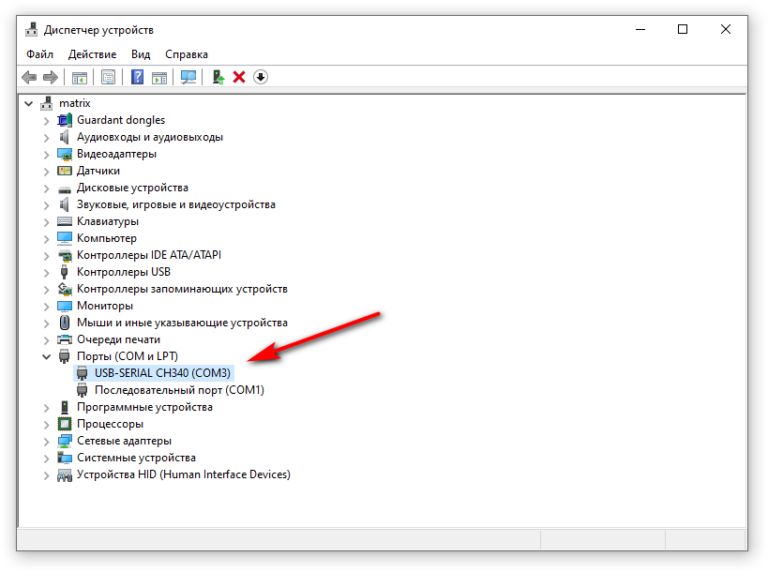Select the Очереди печати label
The width and height of the screenshot is (768, 572).
[118, 339]
